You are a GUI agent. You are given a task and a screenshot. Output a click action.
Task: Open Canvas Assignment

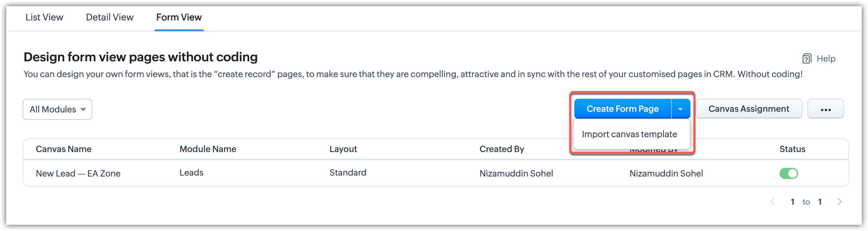pyautogui.click(x=748, y=109)
